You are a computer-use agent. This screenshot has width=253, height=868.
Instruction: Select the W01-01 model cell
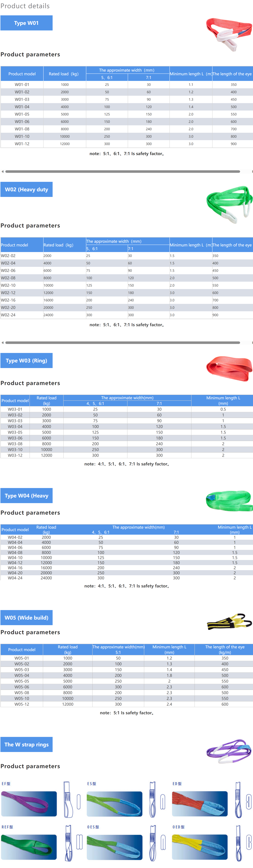click(22, 85)
